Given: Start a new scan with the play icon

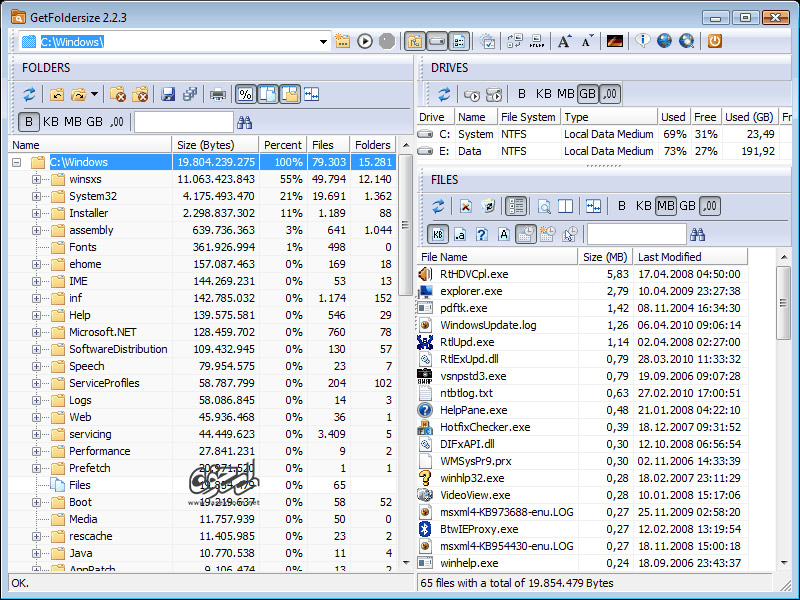Looking at the screenshot, I should (365, 41).
